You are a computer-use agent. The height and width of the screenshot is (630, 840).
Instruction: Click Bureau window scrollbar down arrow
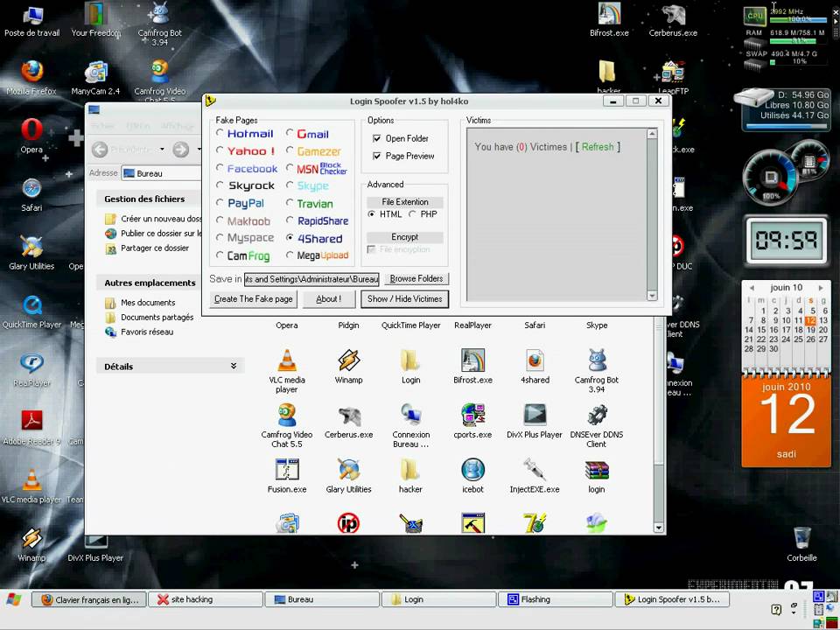pyautogui.click(x=658, y=528)
